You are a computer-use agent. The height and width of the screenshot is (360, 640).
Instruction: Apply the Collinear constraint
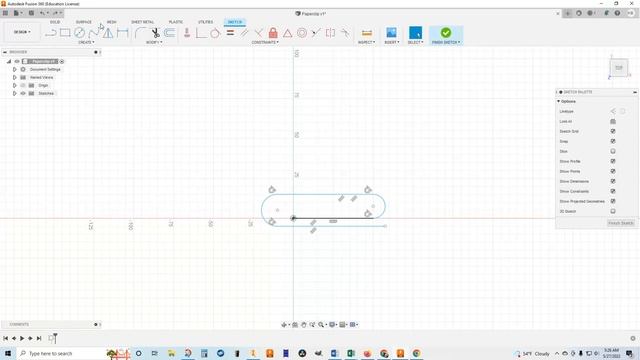(x=316, y=33)
